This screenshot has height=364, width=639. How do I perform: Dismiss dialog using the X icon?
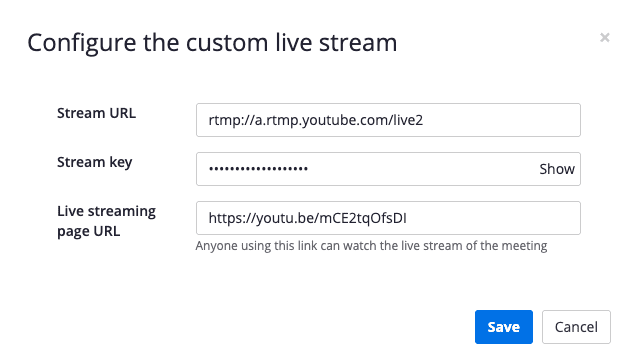[x=605, y=38]
